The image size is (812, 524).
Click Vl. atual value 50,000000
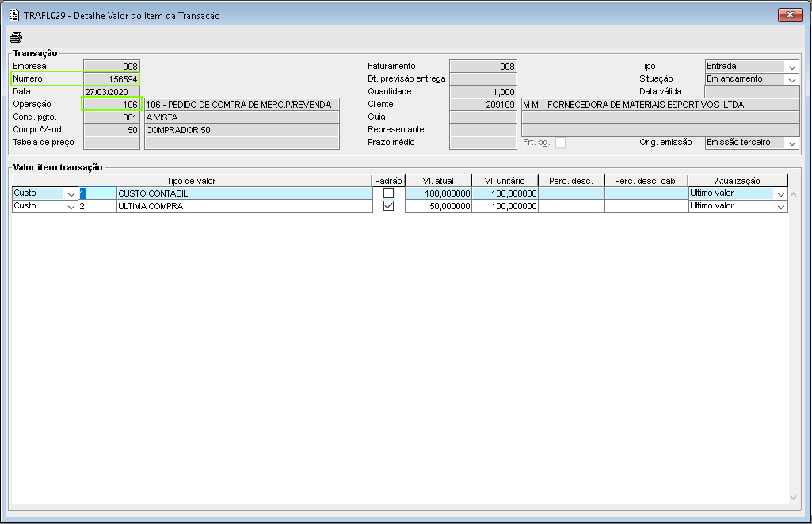[438, 206]
